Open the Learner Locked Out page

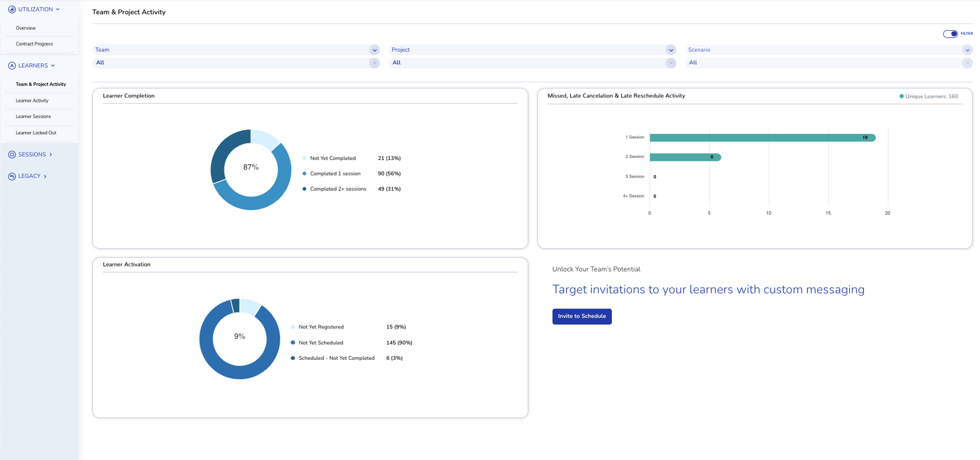[36, 133]
